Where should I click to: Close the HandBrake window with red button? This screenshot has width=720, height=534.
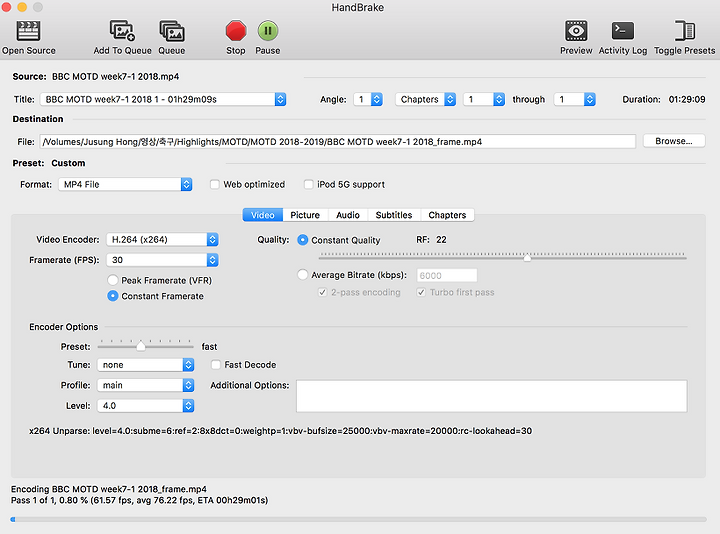6,7
